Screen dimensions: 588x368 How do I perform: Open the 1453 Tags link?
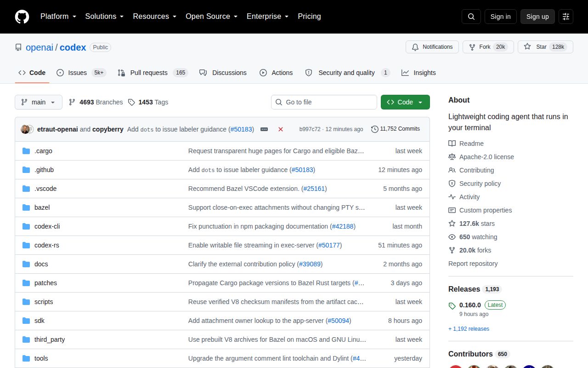148,102
